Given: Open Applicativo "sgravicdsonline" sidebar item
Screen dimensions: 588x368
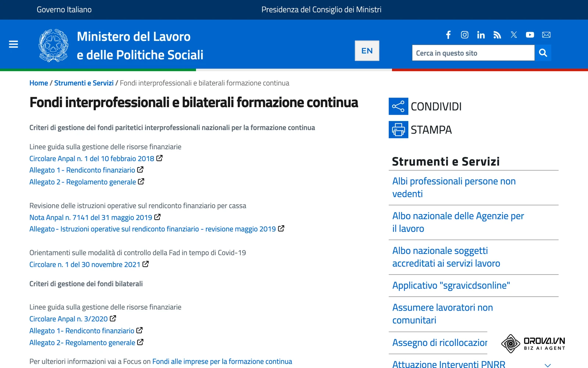Looking at the screenshot, I should pyautogui.click(x=451, y=286).
